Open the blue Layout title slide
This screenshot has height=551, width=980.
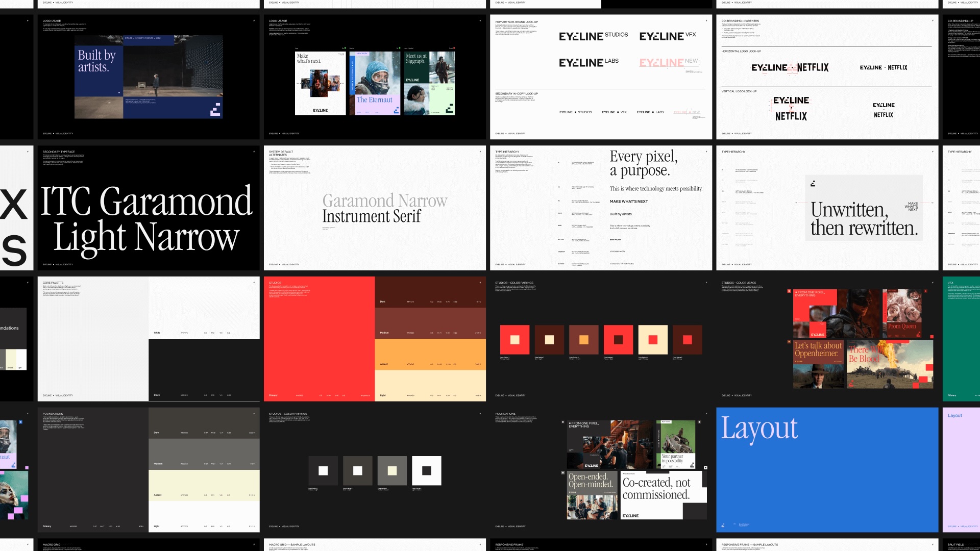coord(827,469)
